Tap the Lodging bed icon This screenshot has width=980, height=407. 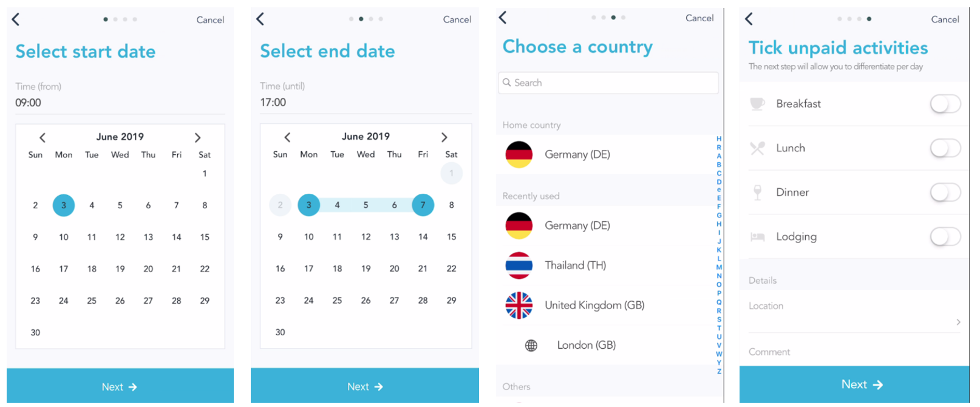pos(757,237)
